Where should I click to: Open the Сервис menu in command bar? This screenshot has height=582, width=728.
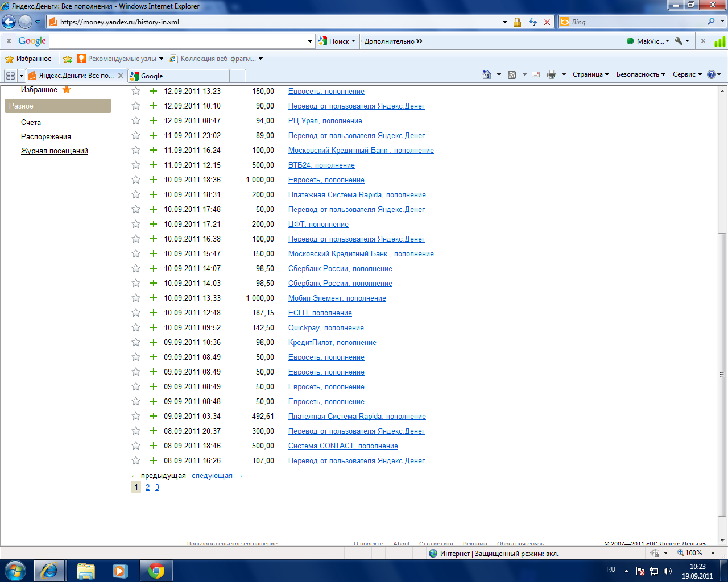[x=687, y=74]
